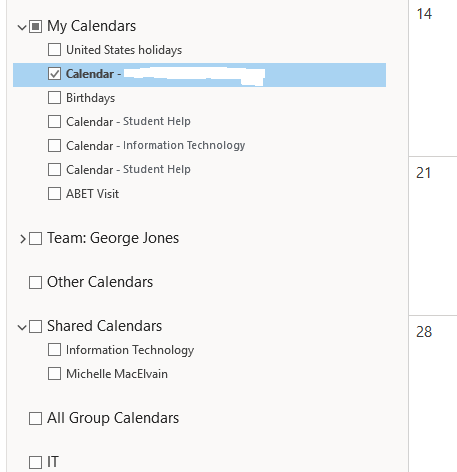The image size is (457, 472).
Task: Check the Birthdays calendar box
Action: tap(54, 98)
